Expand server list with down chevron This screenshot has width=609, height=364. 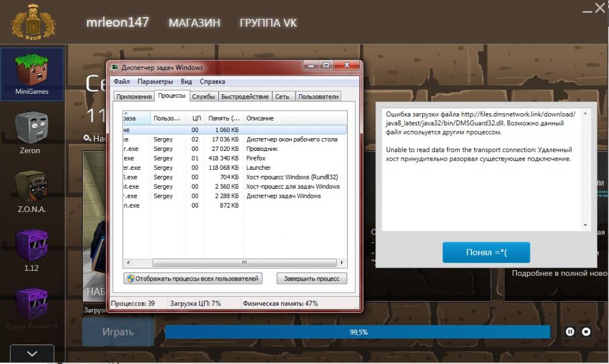(32, 354)
